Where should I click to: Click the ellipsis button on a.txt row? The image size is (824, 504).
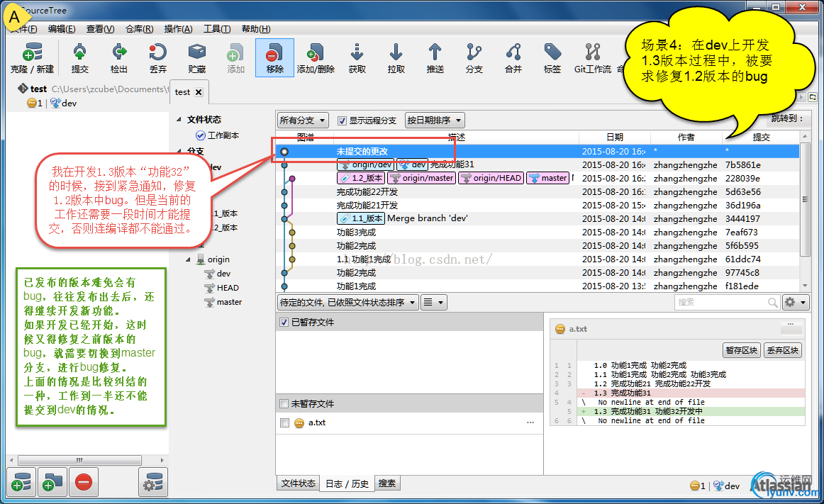coord(530,422)
